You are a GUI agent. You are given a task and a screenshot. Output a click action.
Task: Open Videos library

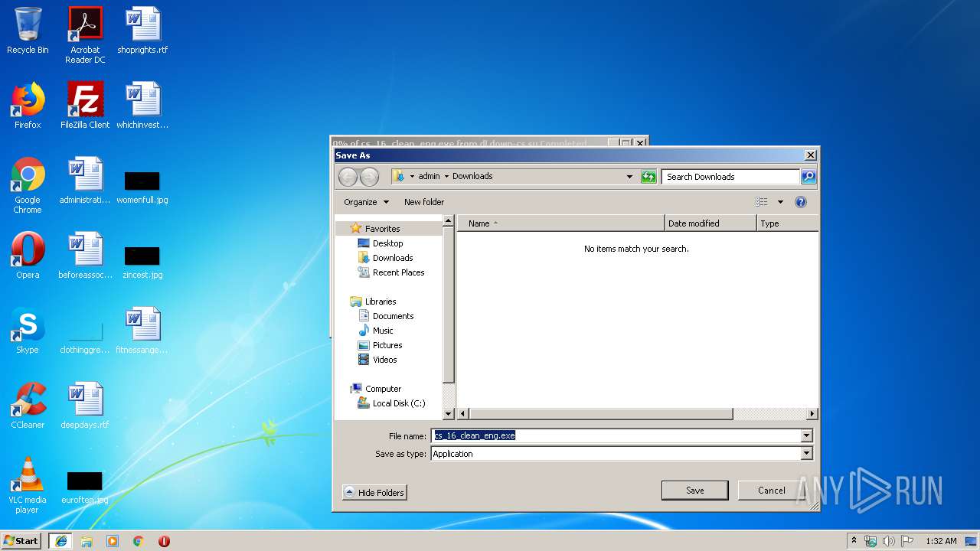click(384, 360)
